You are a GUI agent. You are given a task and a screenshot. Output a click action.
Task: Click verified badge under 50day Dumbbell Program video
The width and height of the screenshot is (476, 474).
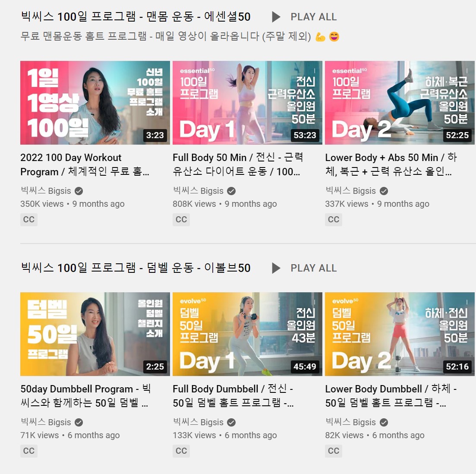pos(79,422)
